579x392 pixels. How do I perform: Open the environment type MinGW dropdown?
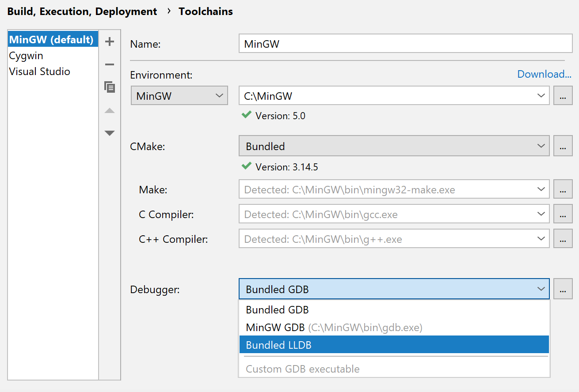[x=179, y=96]
